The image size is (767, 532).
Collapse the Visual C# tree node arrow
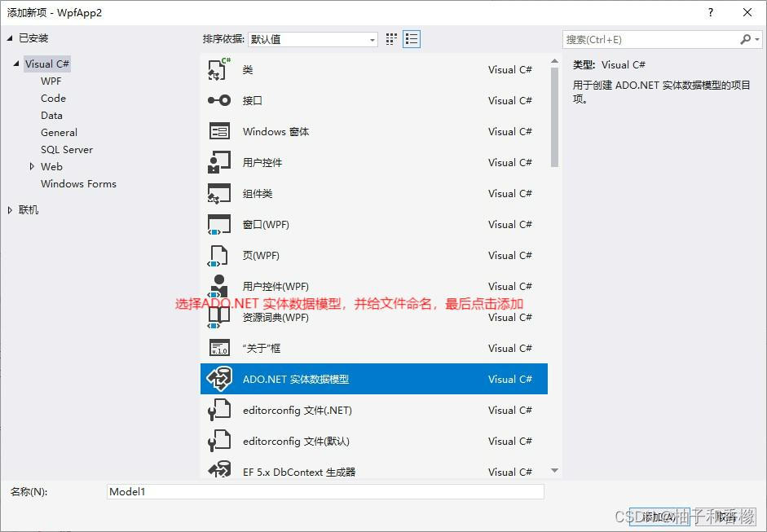coord(16,64)
